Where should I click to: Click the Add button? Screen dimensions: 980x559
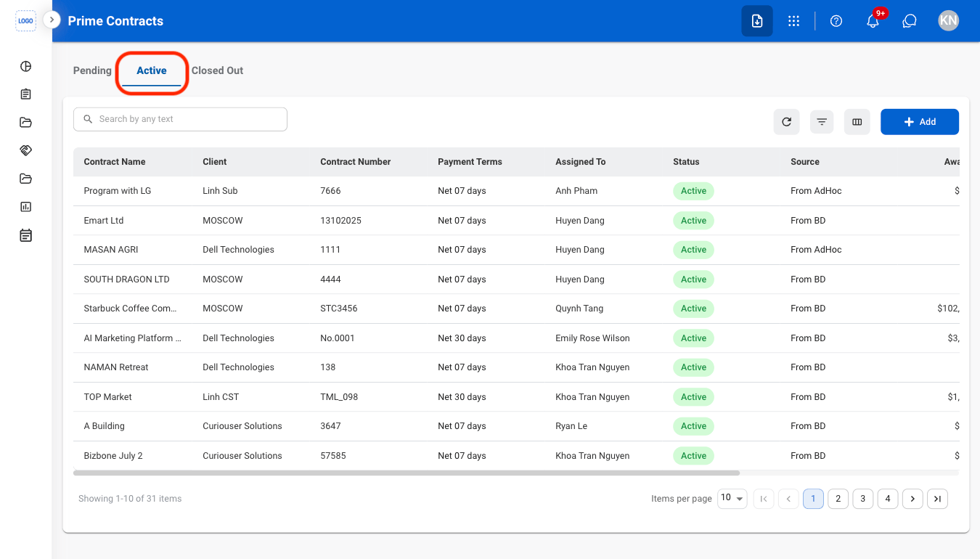point(920,122)
